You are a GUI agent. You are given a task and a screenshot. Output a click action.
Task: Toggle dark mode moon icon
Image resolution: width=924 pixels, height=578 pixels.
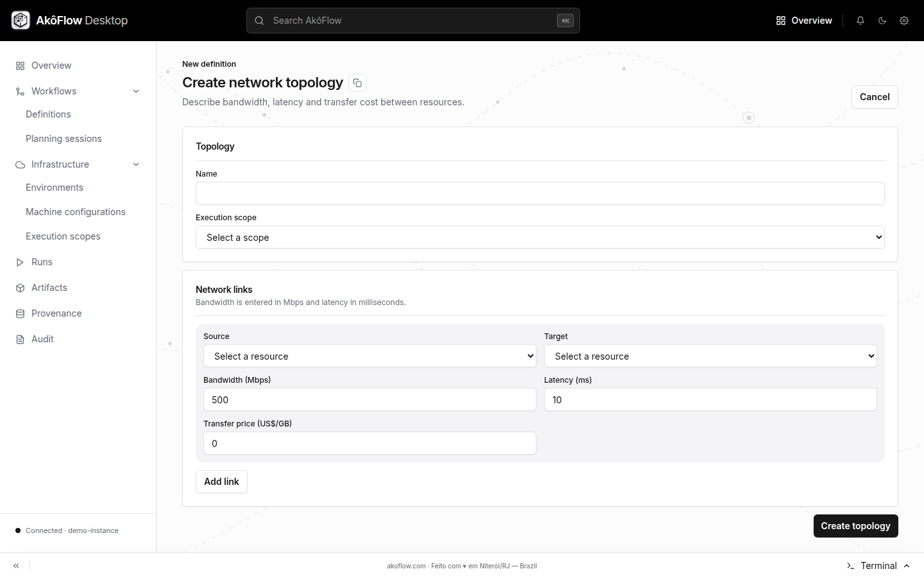882,21
